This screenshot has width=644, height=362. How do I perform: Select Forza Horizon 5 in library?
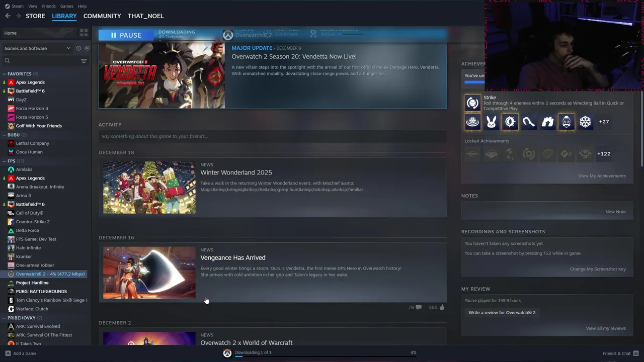32,117
